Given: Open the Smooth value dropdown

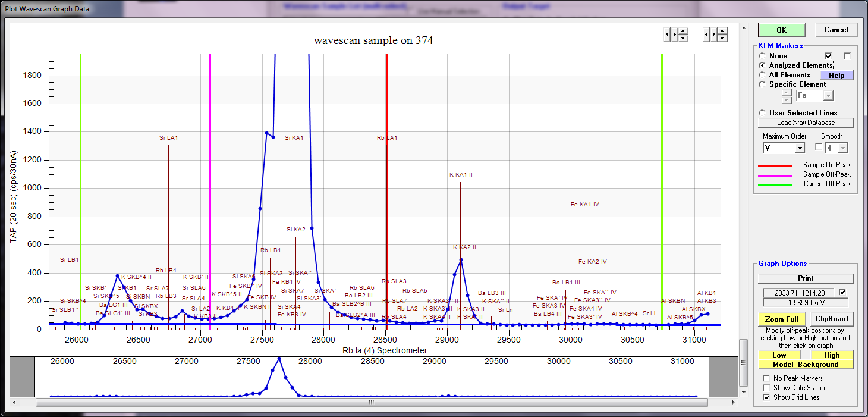Looking at the screenshot, I should (x=842, y=148).
